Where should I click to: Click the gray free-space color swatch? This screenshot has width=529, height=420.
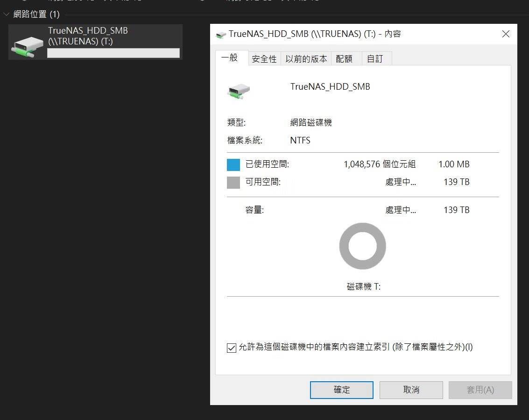coord(233,182)
